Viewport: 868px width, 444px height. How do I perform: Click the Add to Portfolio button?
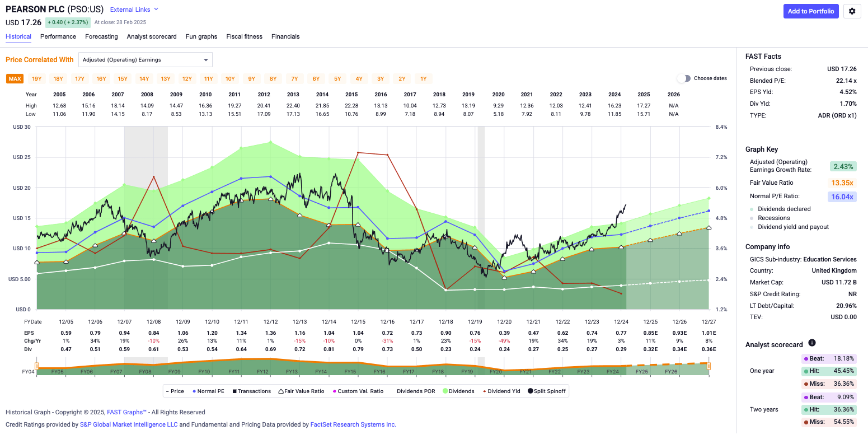pyautogui.click(x=811, y=11)
